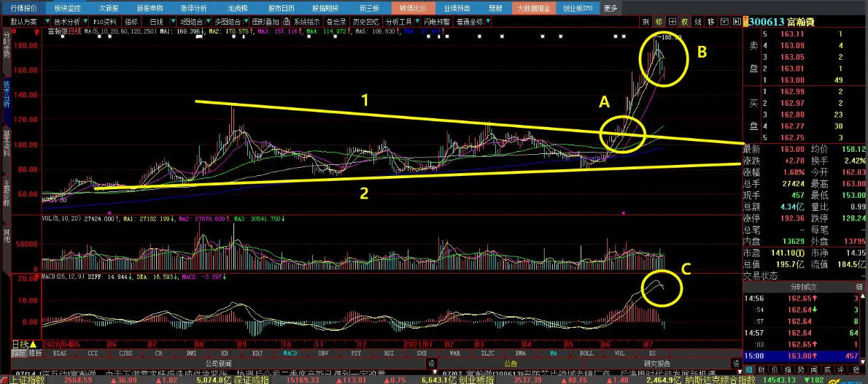868x384 pixels.
Task: Open the 新股申购 tab
Action: [x=150, y=8]
